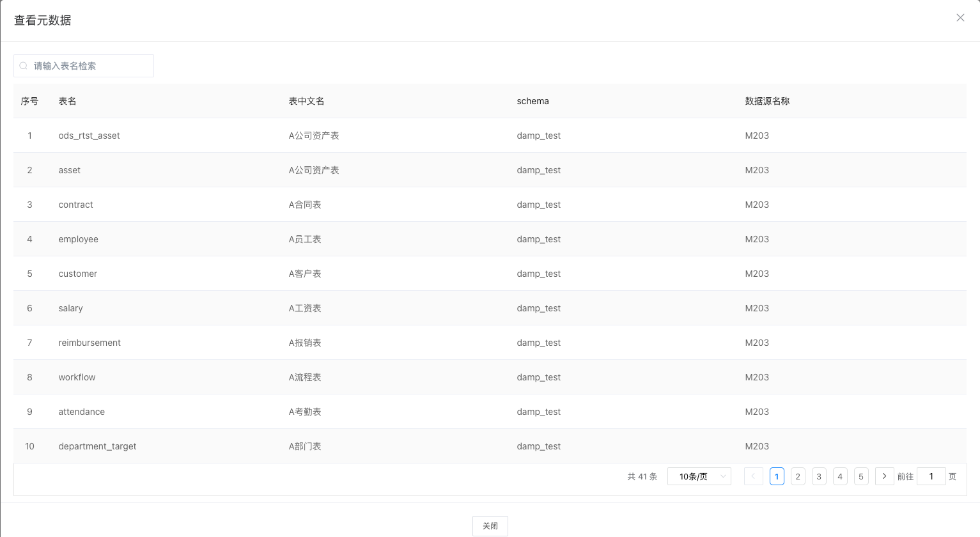Jump to page 2

798,476
